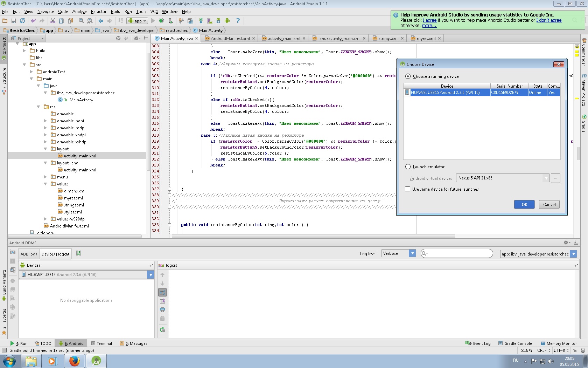Click the I don't agree link
The image size is (588, 368).
pos(549,20)
